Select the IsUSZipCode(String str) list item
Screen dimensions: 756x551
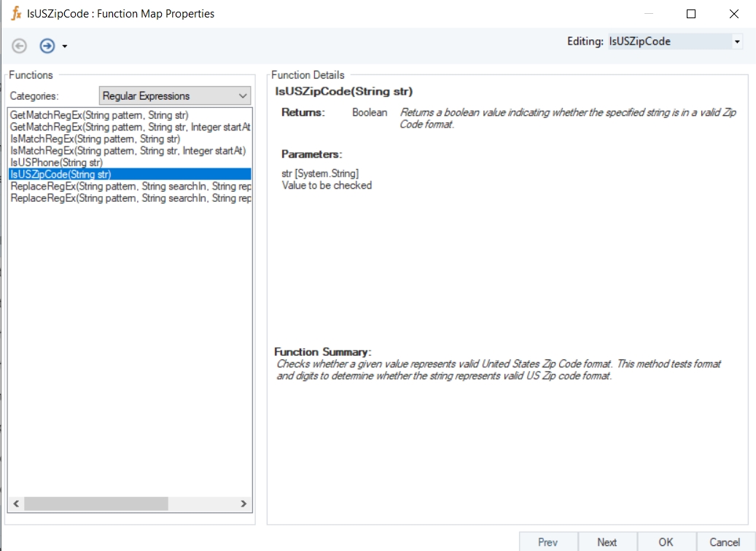(x=61, y=174)
